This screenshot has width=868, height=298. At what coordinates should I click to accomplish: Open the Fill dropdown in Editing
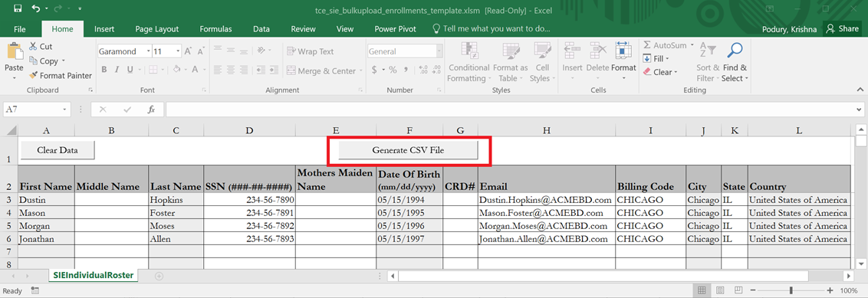coord(656,59)
